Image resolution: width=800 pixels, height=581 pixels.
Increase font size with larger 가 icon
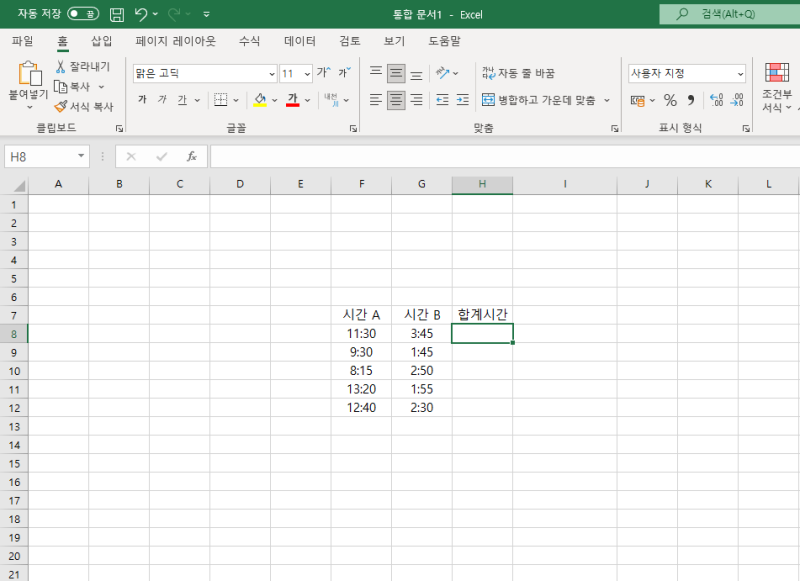point(323,73)
